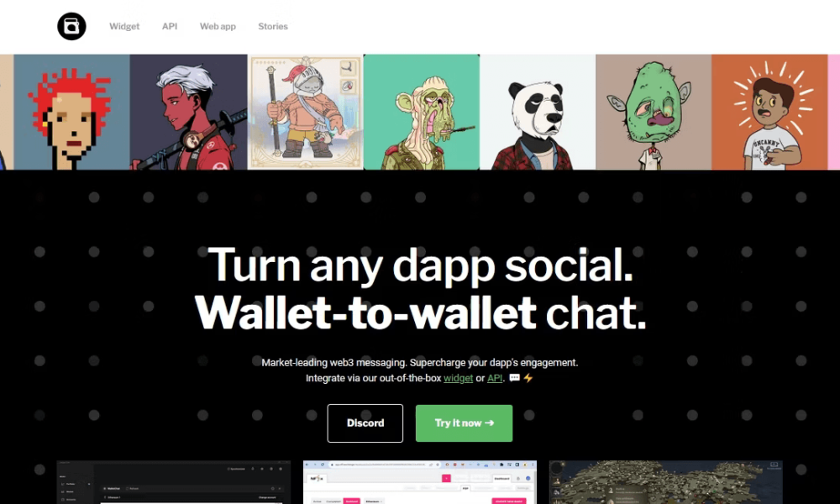Select the pixelated red-haired punk avatar
This screenshot has height=504, width=840.
[71, 112]
